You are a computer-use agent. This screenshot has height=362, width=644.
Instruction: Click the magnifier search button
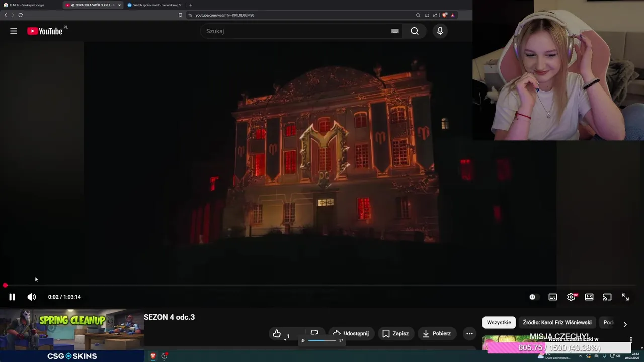click(414, 31)
